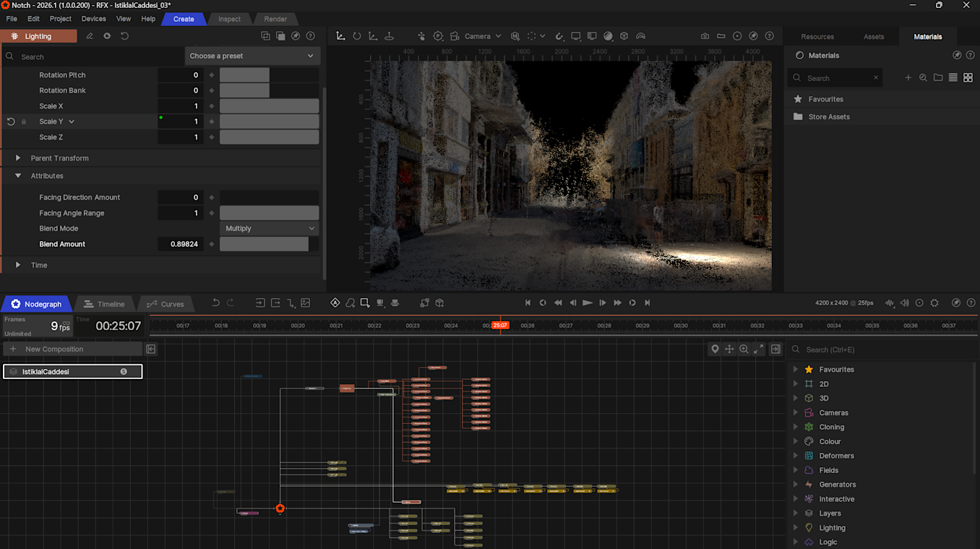Open the audio mute speaker icon

click(904, 303)
